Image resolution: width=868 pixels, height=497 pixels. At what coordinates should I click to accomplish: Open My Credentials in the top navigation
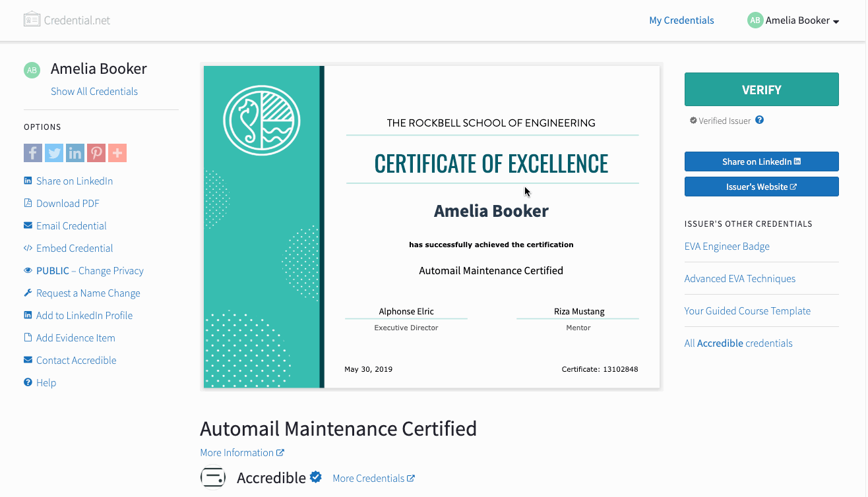(x=681, y=20)
